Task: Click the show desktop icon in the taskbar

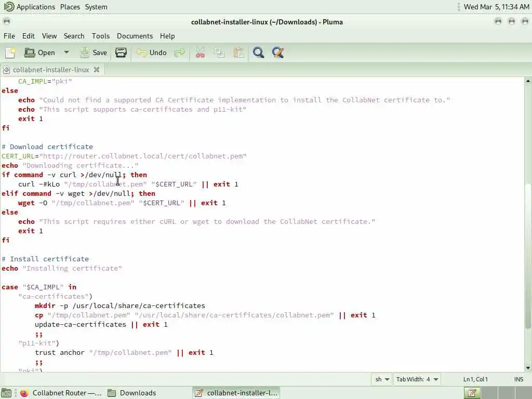Action: coord(6,393)
